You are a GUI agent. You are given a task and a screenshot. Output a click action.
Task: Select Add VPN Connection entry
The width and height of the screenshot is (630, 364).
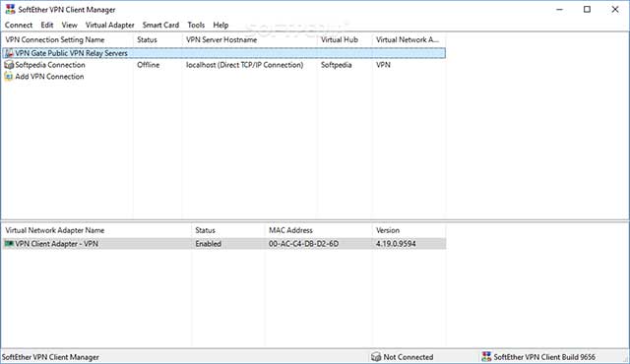pos(49,77)
